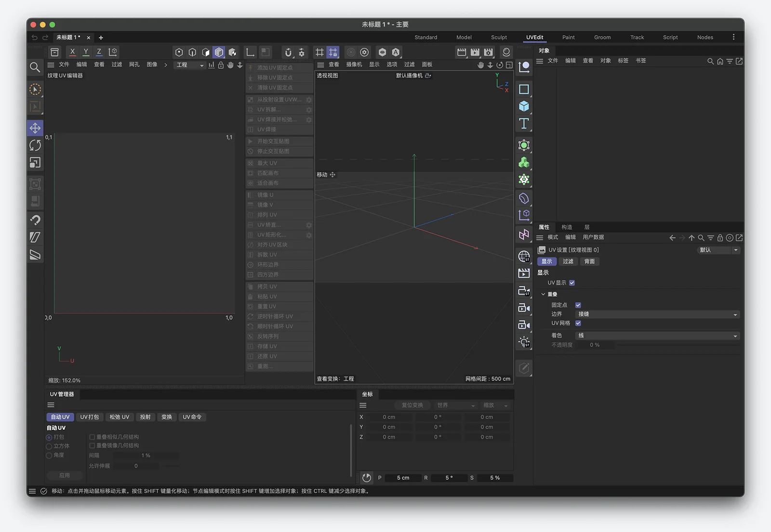The image size is (771, 532).
Task: Click the viewport pan hand icon
Action: click(x=480, y=65)
